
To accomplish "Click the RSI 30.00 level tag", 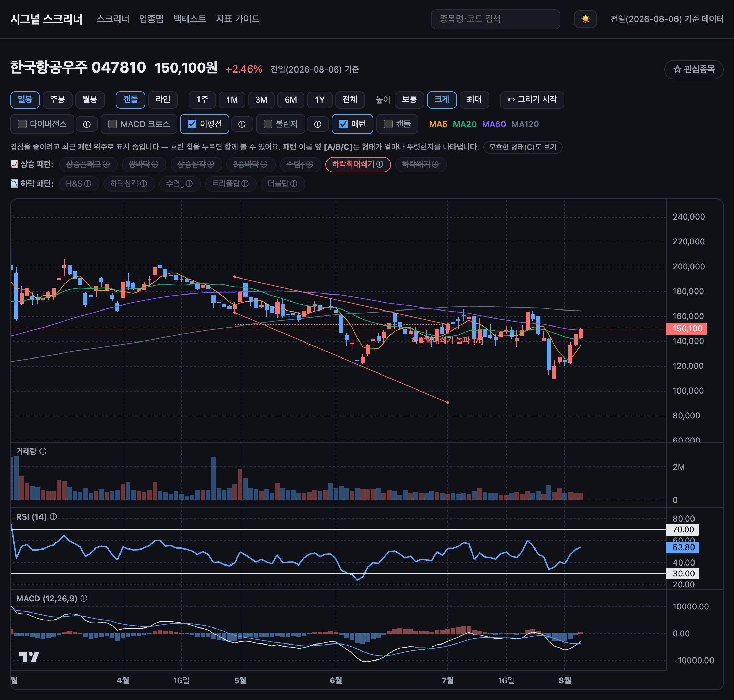I will 683,573.
